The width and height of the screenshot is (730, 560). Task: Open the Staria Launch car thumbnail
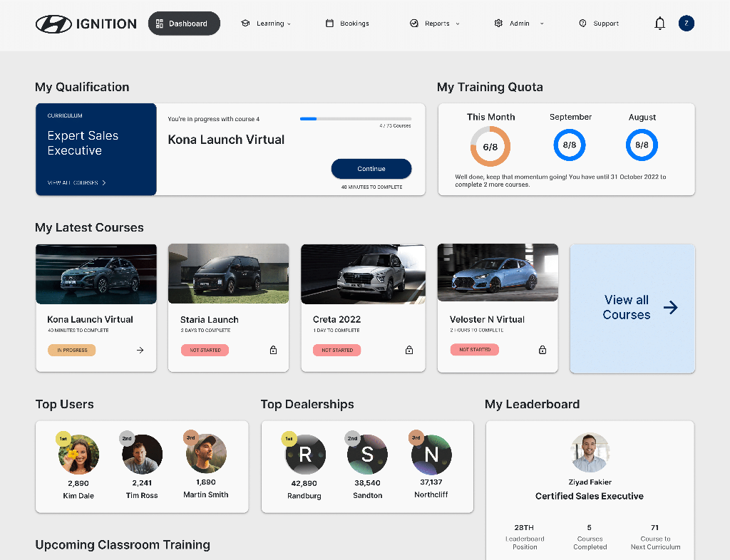[228, 274]
